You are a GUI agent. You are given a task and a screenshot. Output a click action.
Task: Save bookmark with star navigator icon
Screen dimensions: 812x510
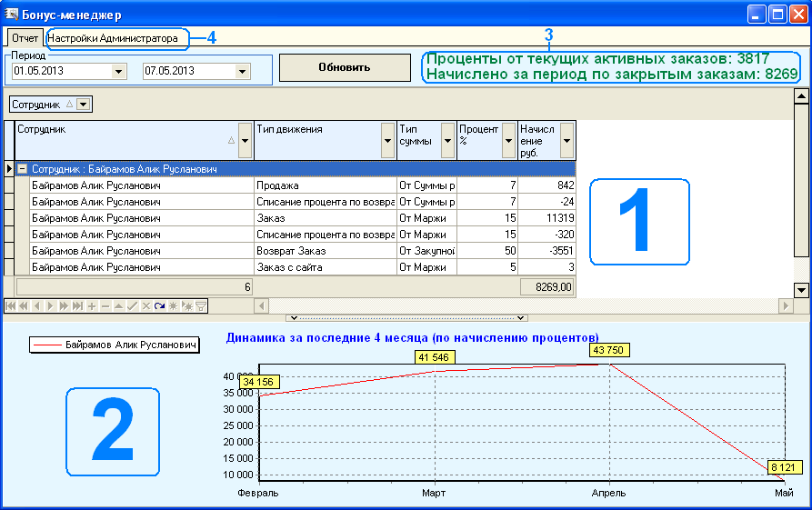point(173,306)
